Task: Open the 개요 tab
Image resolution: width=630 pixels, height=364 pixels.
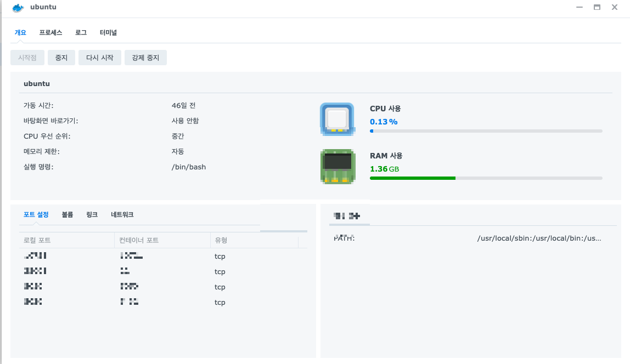Action: point(20,32)
